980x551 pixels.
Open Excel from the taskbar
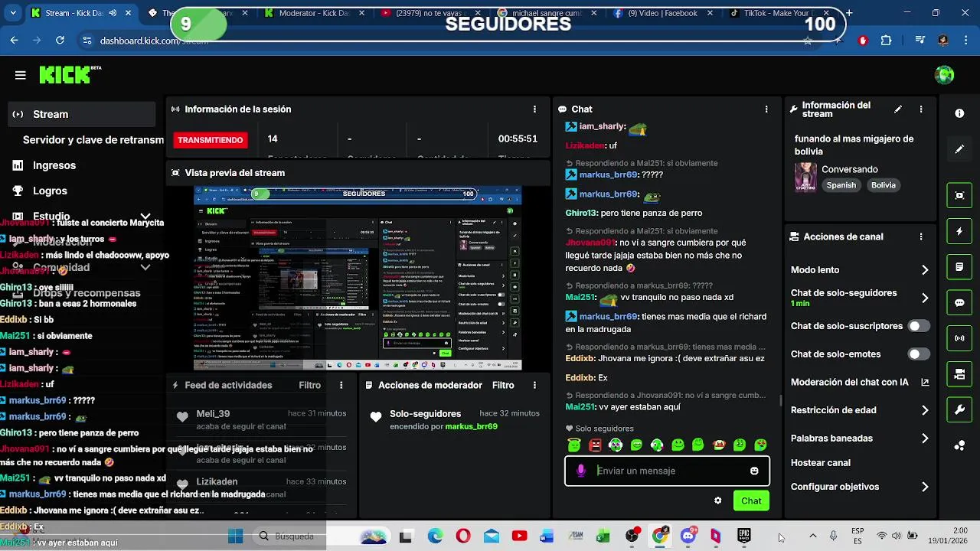(x=603, y=536)
